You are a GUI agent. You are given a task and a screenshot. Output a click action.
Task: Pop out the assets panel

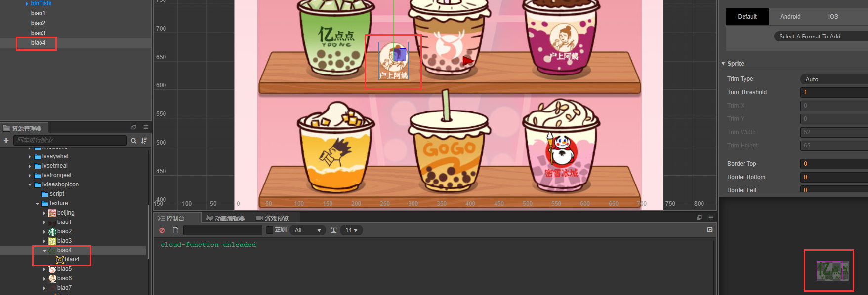134,127
